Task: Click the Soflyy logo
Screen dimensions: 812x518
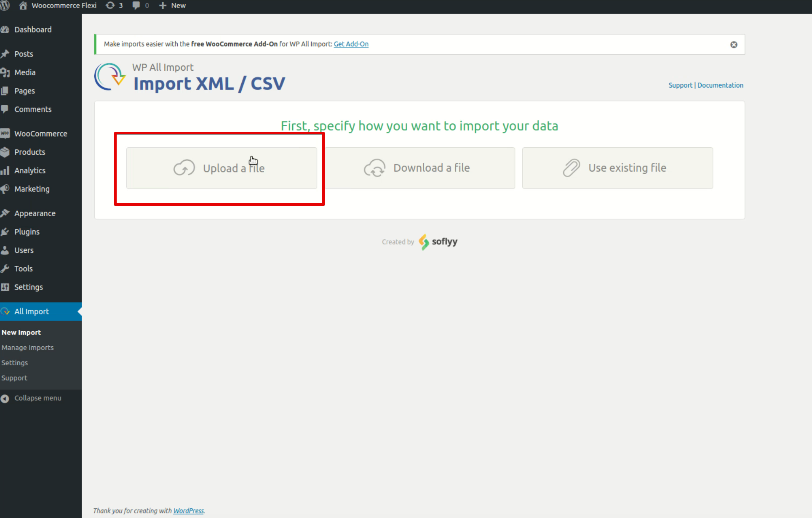Action: click(x=438, y=242)
